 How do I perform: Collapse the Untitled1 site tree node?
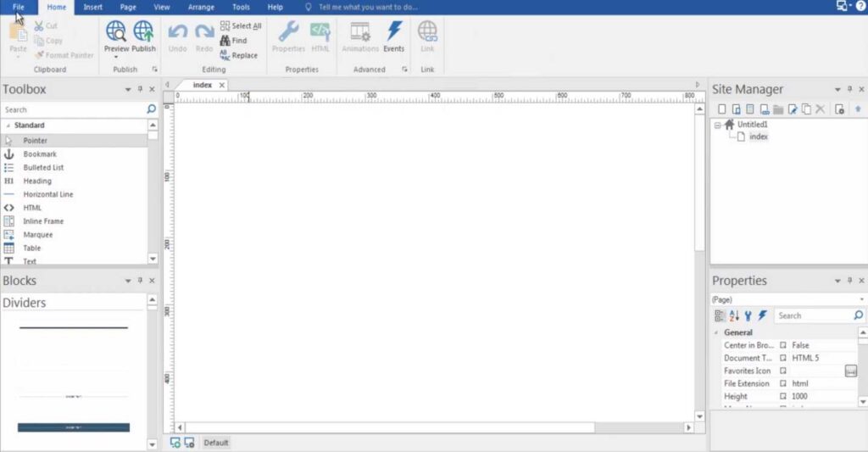[717, 126]
